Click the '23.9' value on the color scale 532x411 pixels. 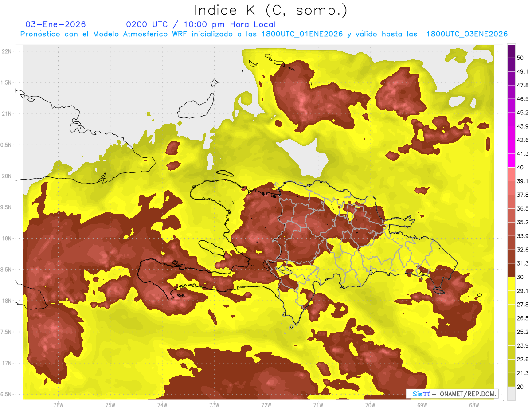[x=523, y=346]
